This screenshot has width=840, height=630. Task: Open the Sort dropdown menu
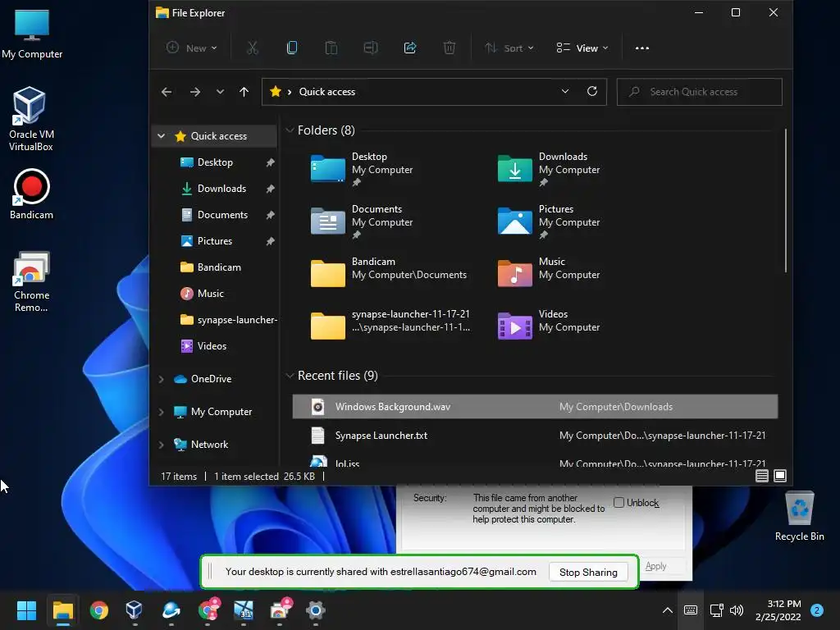click(509, 48)
